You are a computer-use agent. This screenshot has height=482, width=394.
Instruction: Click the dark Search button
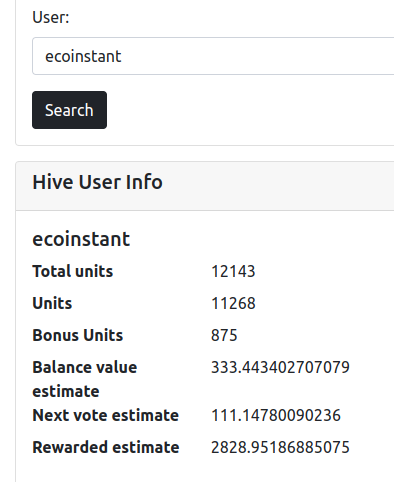click(x=69, y=110)
